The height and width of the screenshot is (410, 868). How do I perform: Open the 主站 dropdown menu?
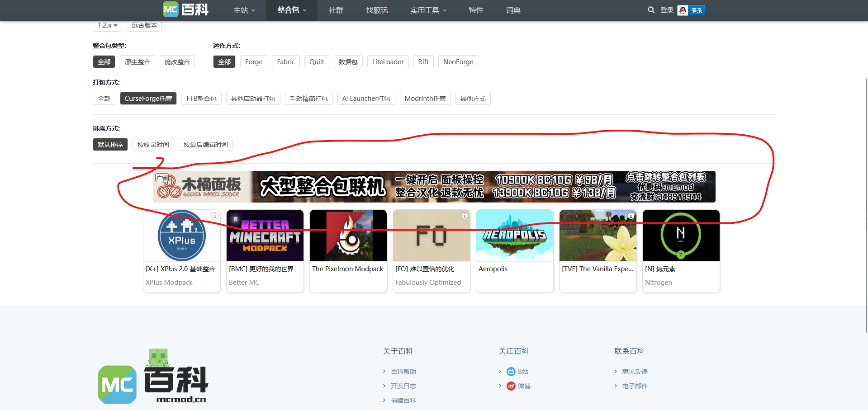tap(244, 10)
